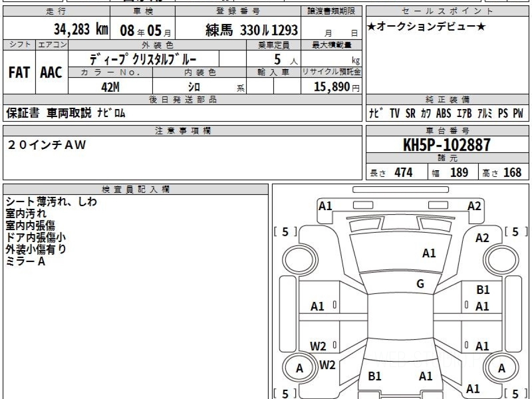The width and height of the screenshot is (532, 399).
Task: Select ナビロム in later-shipped parts row
Action: (x=111, y=113)
